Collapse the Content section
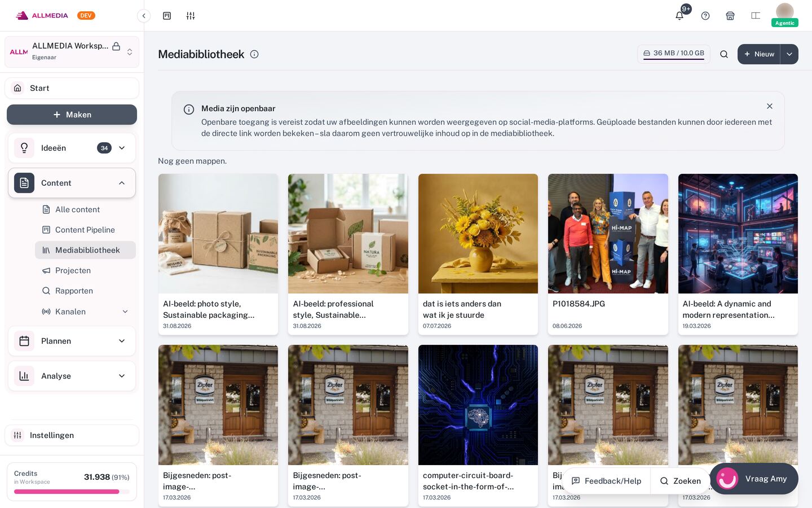The image size is (812, 508). (x=122, y=183)
